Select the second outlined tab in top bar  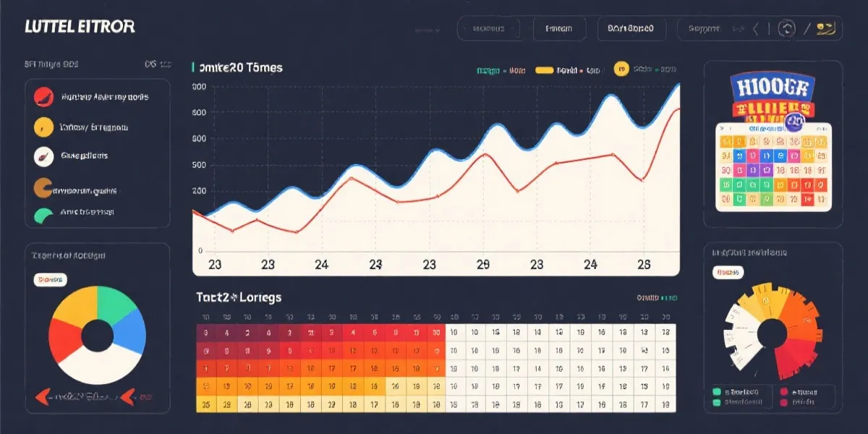point(559,29)
